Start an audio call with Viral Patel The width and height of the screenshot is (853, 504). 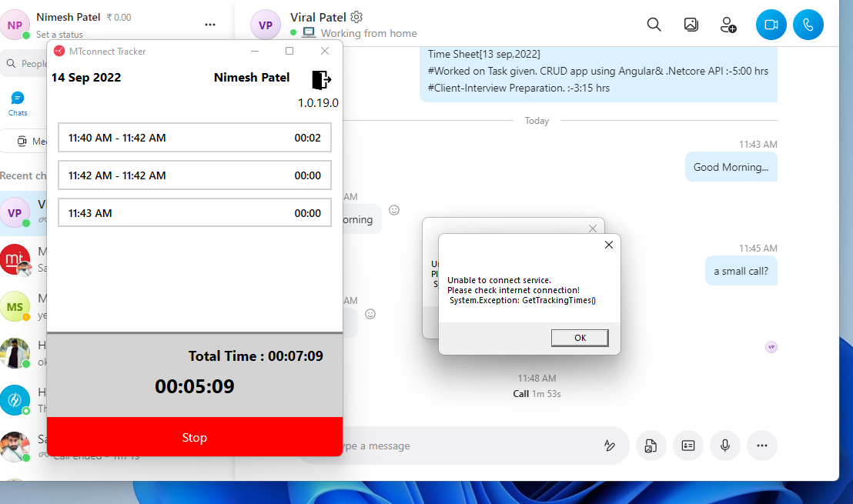[x=808, y=25]
